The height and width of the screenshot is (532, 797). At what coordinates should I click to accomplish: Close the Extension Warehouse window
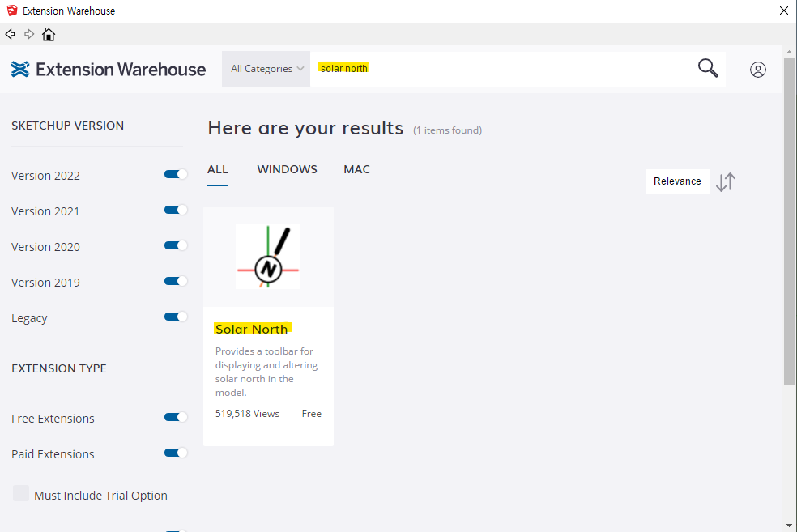(x=784, y=11)
